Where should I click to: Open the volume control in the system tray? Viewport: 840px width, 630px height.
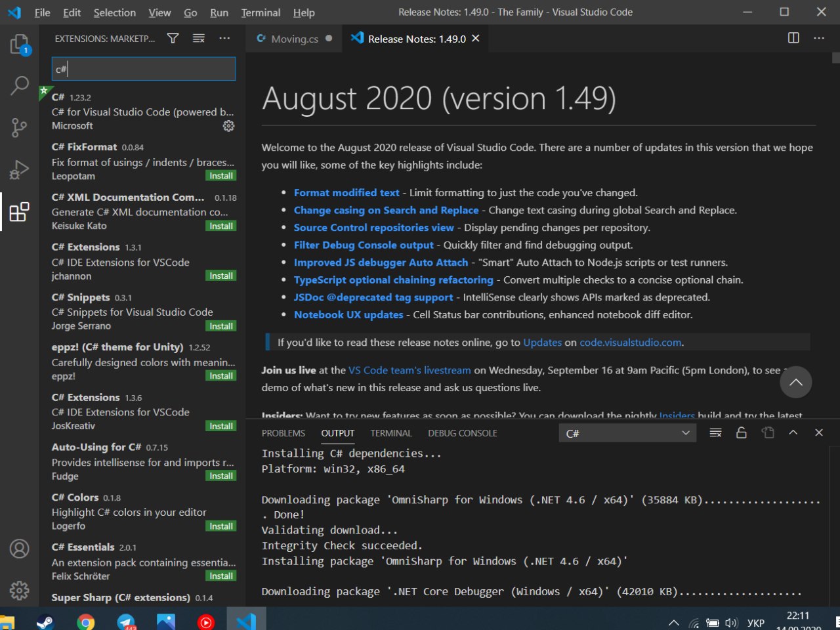tap(731, 623)
